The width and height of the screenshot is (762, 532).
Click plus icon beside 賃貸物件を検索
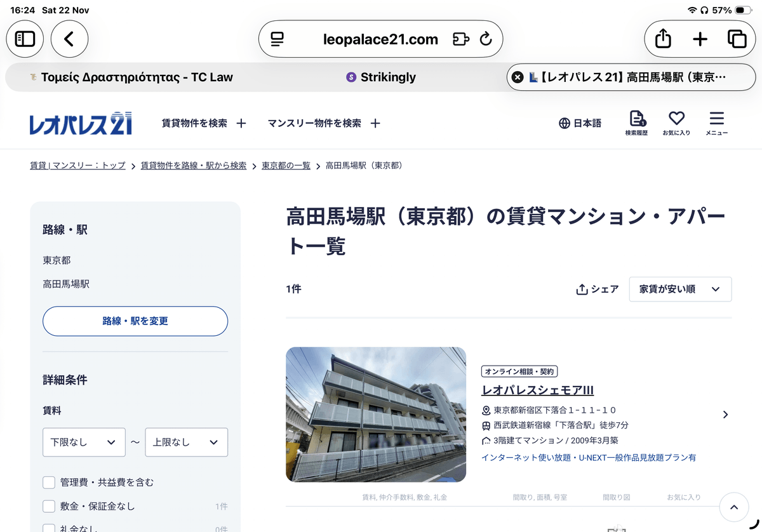(x=241, y=124)
